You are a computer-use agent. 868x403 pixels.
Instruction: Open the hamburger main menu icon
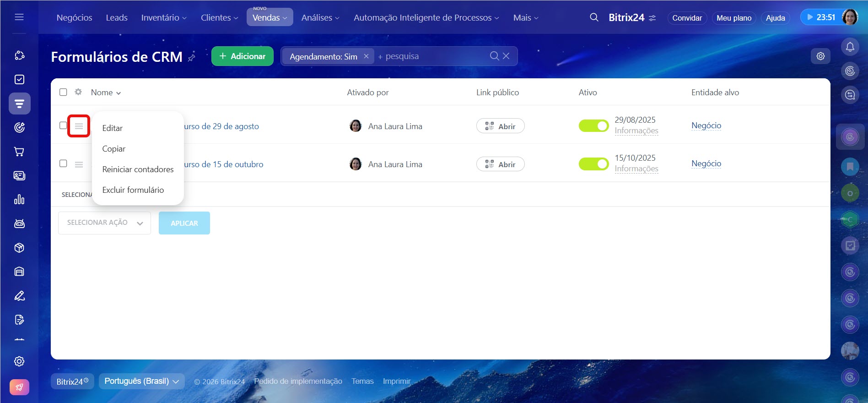pos(19,17)
